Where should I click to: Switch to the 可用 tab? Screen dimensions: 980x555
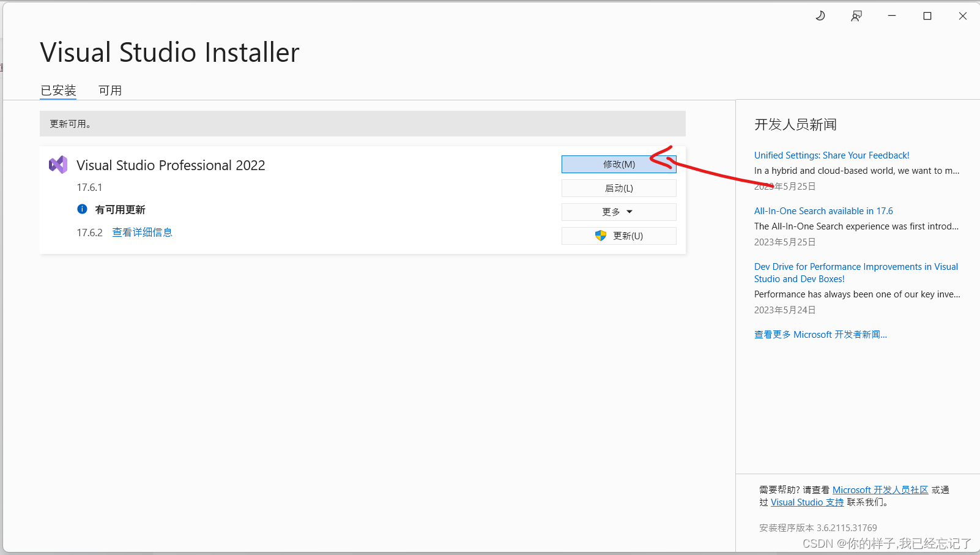pos(110,91)
